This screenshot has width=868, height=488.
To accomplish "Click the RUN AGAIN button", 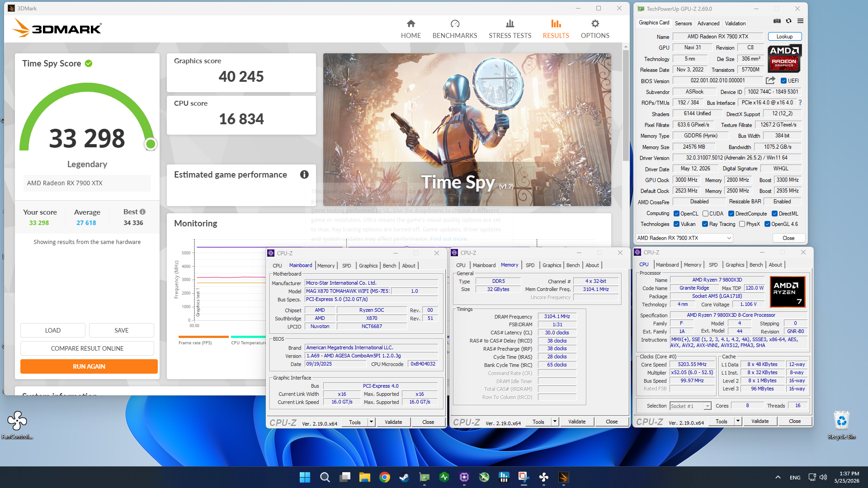I will coord(89,366).
